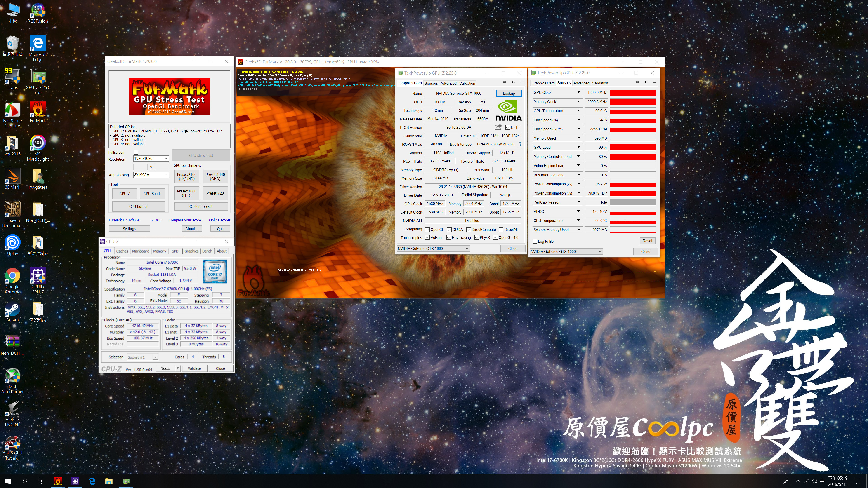The height and width of the screenshot is (488, 868).
Task: Click the custom resolution width field in FurMark
Action: point(141,167)
